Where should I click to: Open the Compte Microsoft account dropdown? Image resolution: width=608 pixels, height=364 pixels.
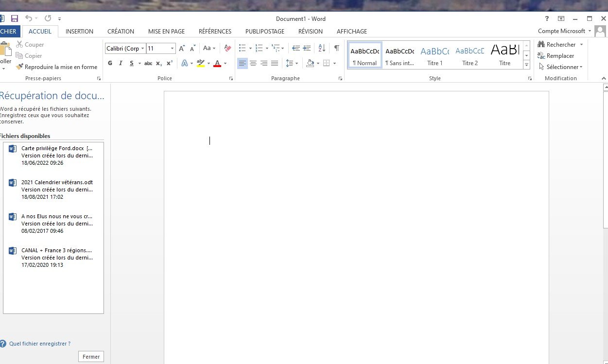(565, 31)
